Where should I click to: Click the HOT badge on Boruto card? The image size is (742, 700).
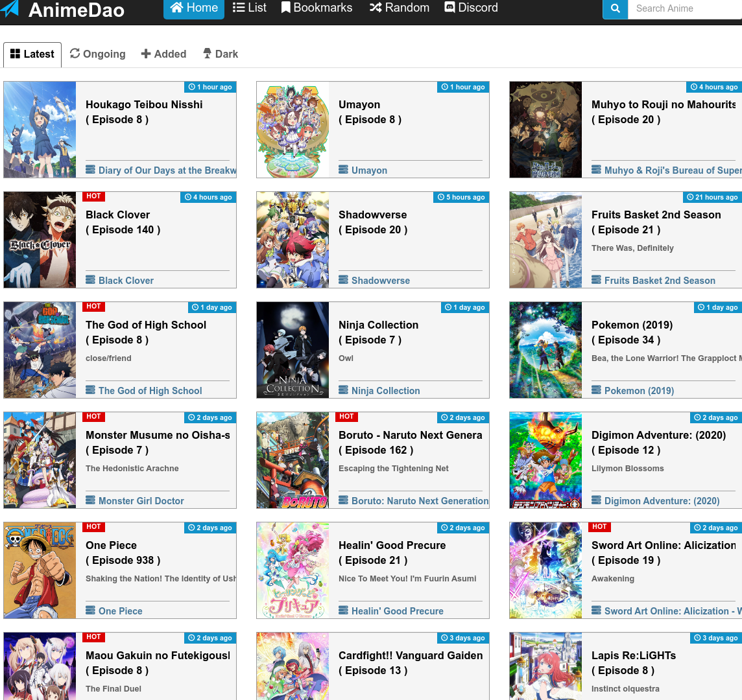(x=346, y=417)
